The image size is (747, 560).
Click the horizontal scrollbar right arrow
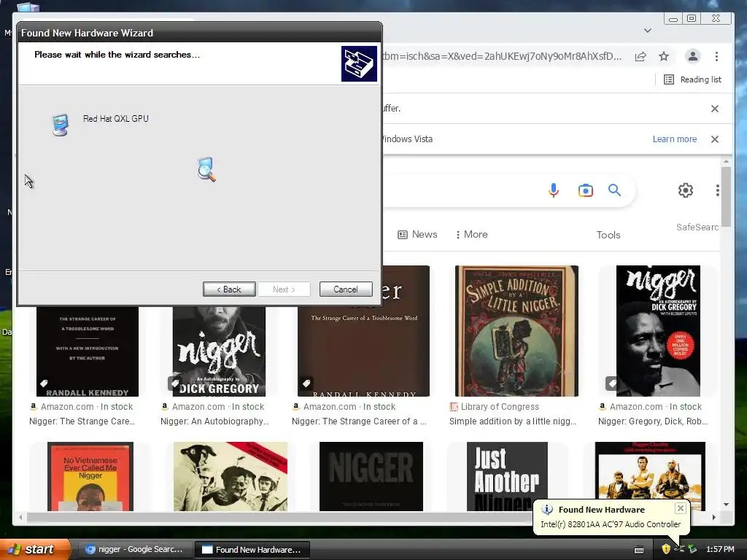[713, 517]
